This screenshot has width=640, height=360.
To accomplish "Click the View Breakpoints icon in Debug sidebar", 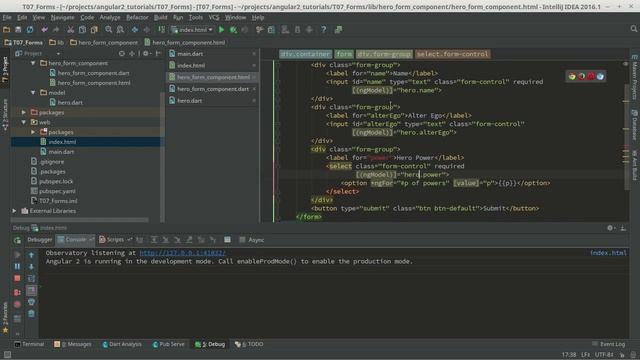I will click(17, 292).
